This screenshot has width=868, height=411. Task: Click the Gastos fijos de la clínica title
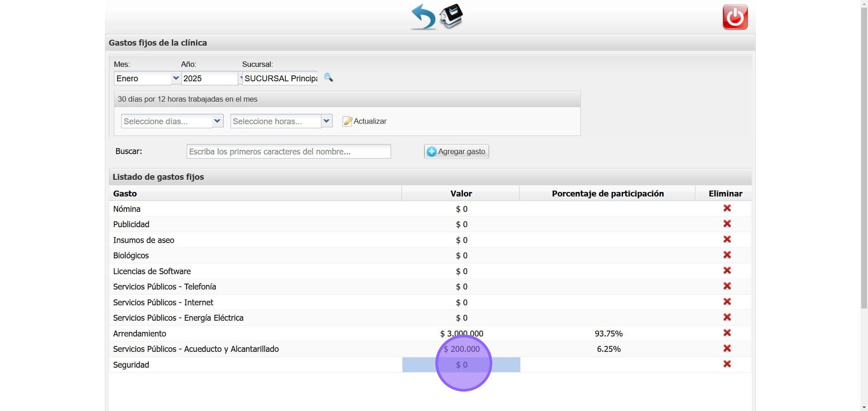tap(158, 42)
